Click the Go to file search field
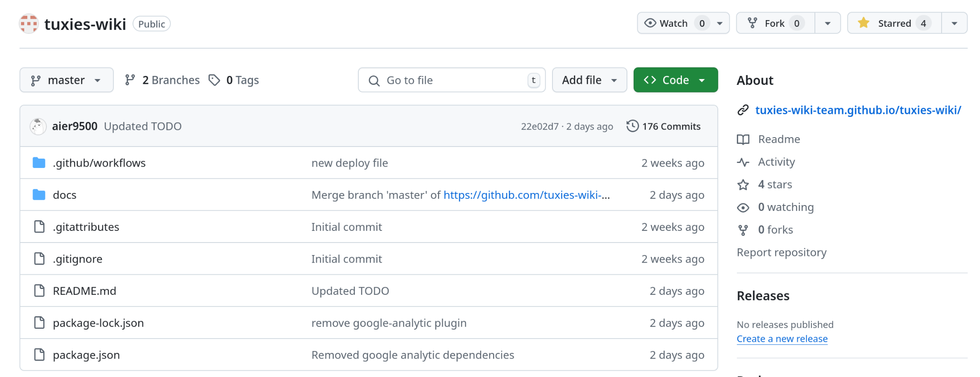The image size is (980, 377). [x=452, y=80]
